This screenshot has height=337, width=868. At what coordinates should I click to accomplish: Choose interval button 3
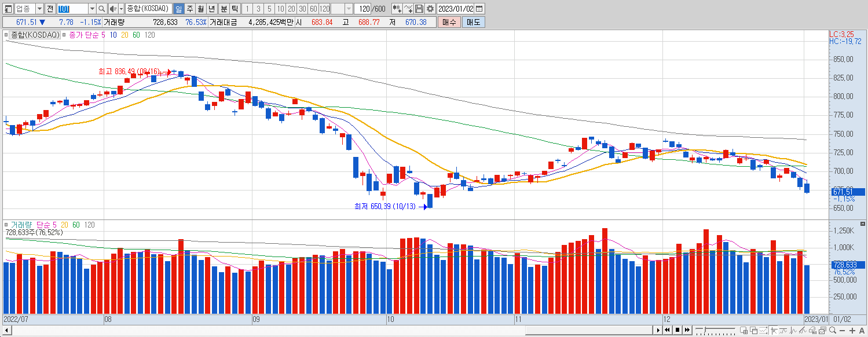pyautogui.click(x=258, y=9)
